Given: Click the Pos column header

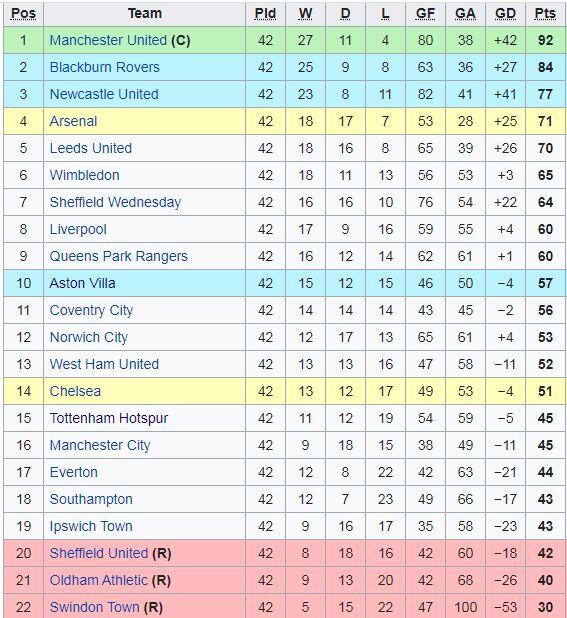Looking at the screenshot, I should coord(23,13).
